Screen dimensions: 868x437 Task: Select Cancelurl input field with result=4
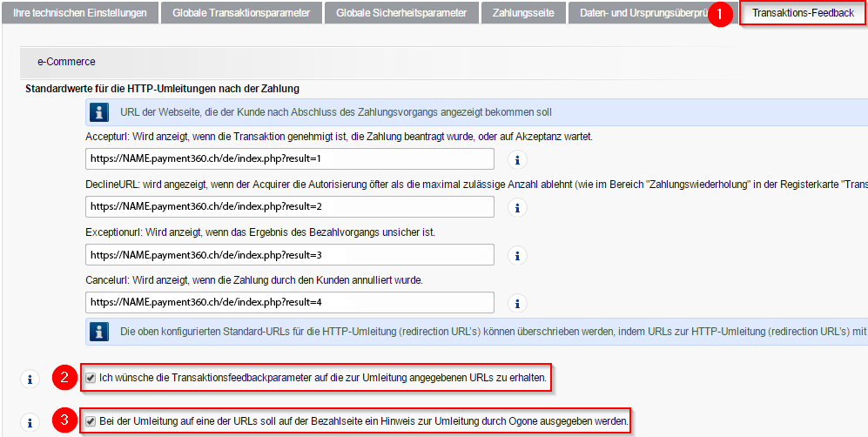pyautogui.click(x=289, y=302)
